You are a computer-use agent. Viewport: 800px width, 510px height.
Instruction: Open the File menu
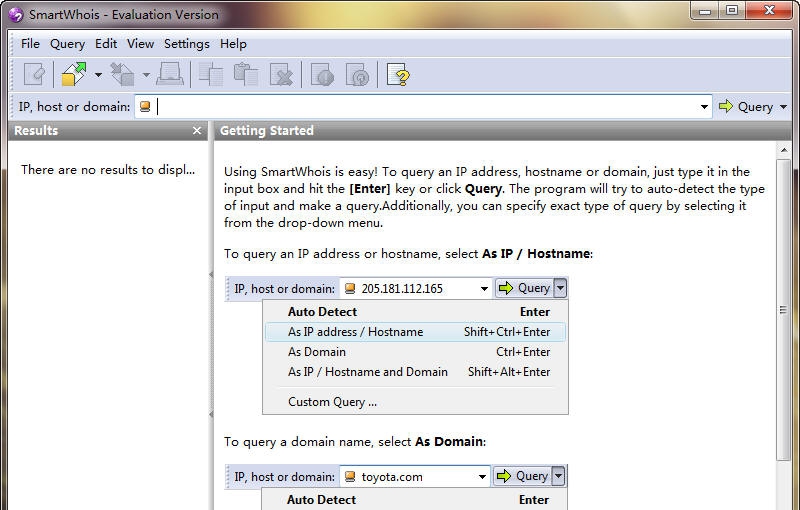(30, 44)
